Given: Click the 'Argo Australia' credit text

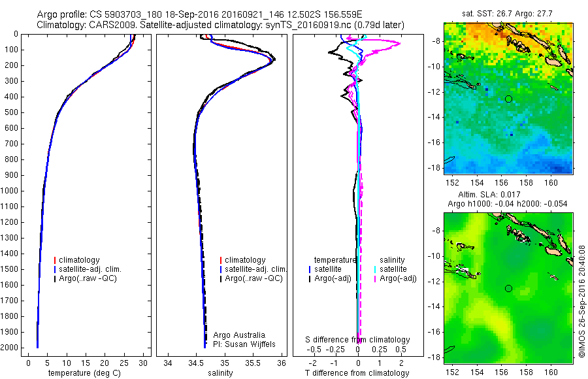Looking at the screenshot, I should (x=239, y=335).
